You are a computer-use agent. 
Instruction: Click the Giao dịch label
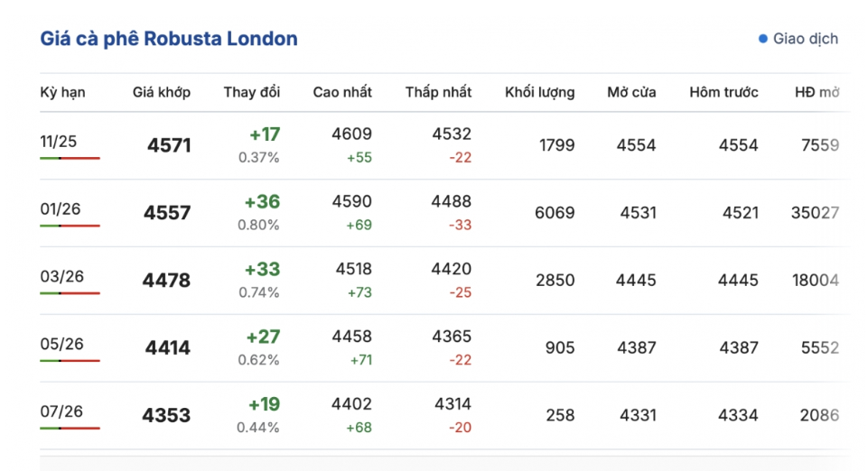805,39
